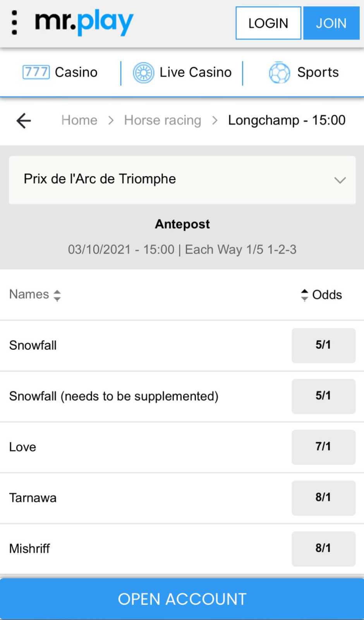364x620 pixels.
Task: Click the race selector chevron
Action: 340,180
